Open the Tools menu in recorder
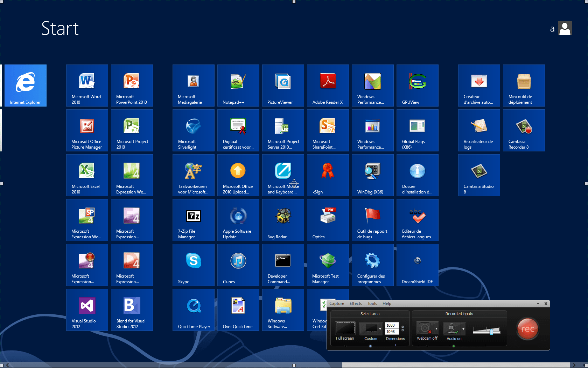Viewport: 588px width, 368px height. 372,304
